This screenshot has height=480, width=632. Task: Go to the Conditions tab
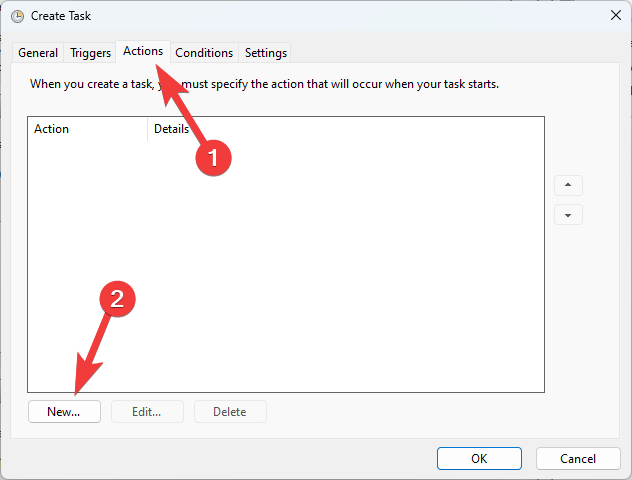(204, 53)
